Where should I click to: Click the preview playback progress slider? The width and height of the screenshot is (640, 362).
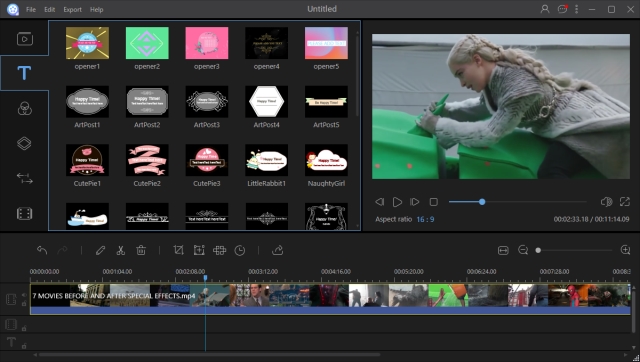[518, 202]
